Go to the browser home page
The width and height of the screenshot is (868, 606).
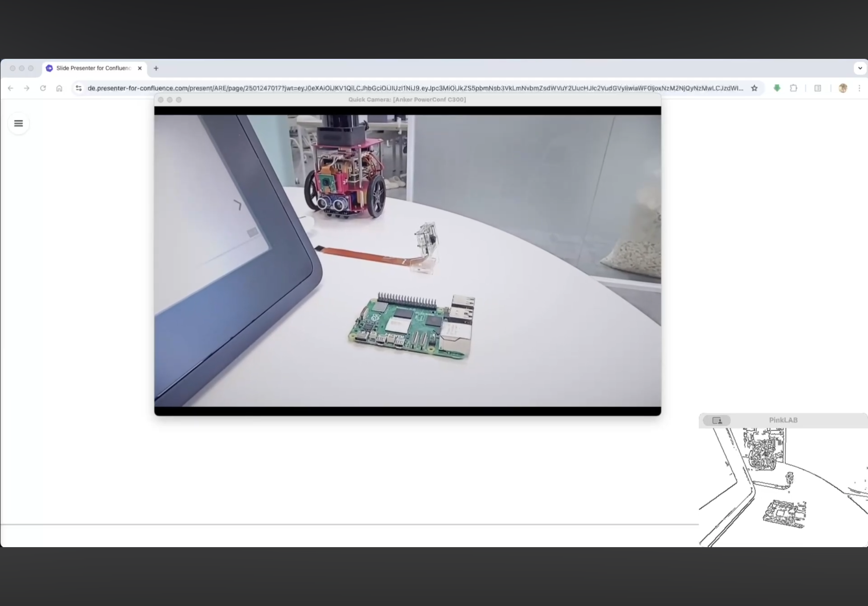point(59,88)
